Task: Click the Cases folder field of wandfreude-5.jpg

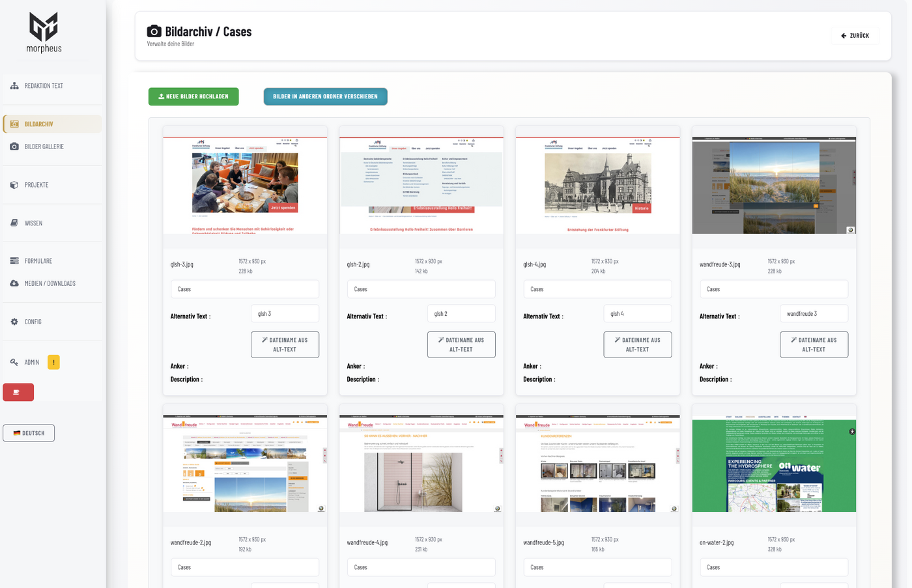Action: 598,567
